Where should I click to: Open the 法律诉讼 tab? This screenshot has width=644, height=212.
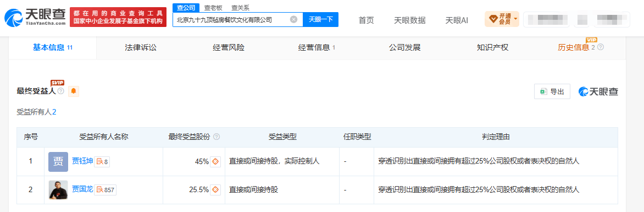pyautogui.click(x=141, y=48)
